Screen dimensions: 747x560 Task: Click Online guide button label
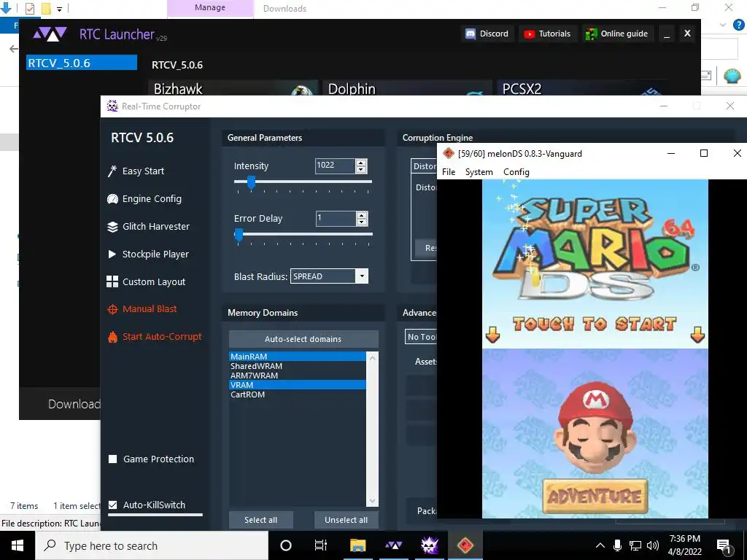point(624,34)
